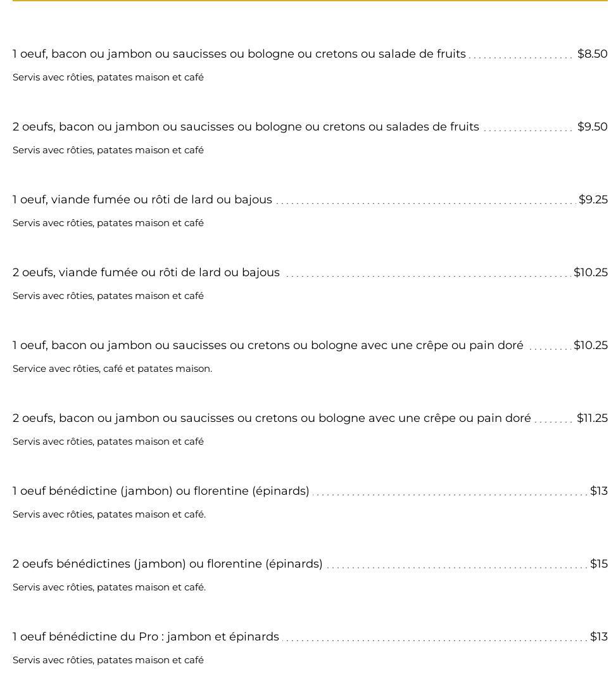Click the $10.25 price for 2 oeufs viande fumée
611x700 pixels.
tap(590, 272)
